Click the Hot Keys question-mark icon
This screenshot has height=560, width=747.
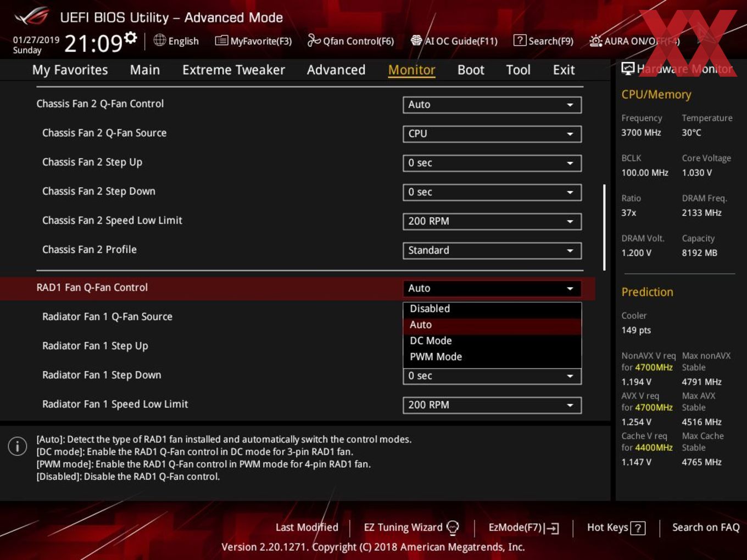pos(638,528)
